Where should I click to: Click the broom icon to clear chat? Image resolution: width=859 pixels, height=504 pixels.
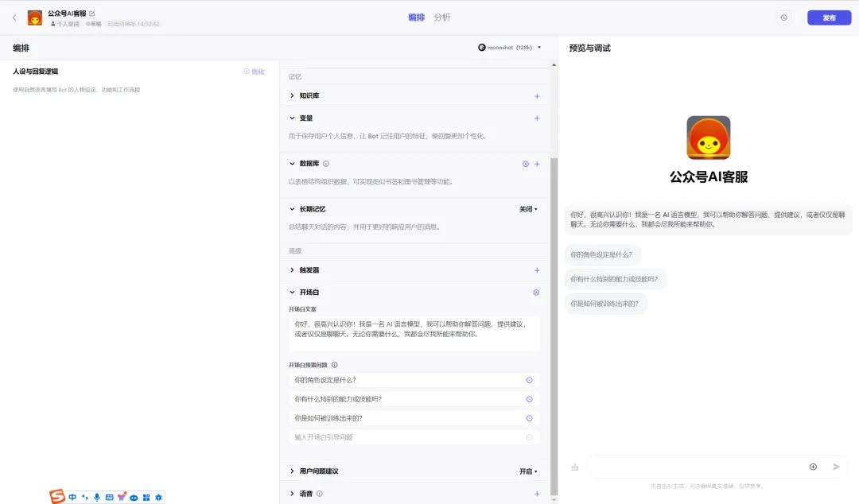coord(575,467)
